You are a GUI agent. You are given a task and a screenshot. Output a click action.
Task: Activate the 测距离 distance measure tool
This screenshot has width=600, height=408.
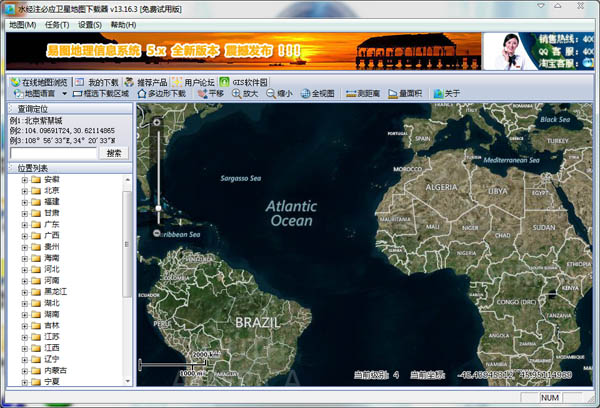point(358,94)
